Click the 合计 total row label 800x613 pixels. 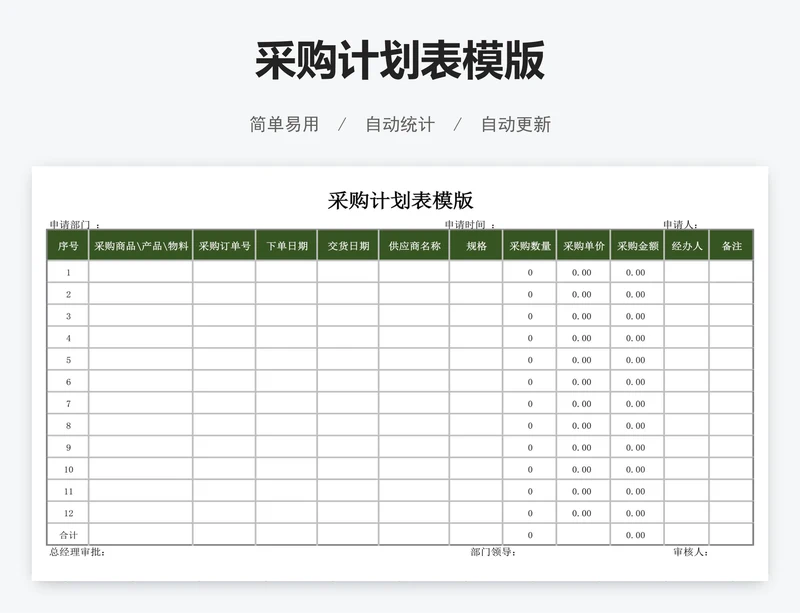(x=68, y=535)
